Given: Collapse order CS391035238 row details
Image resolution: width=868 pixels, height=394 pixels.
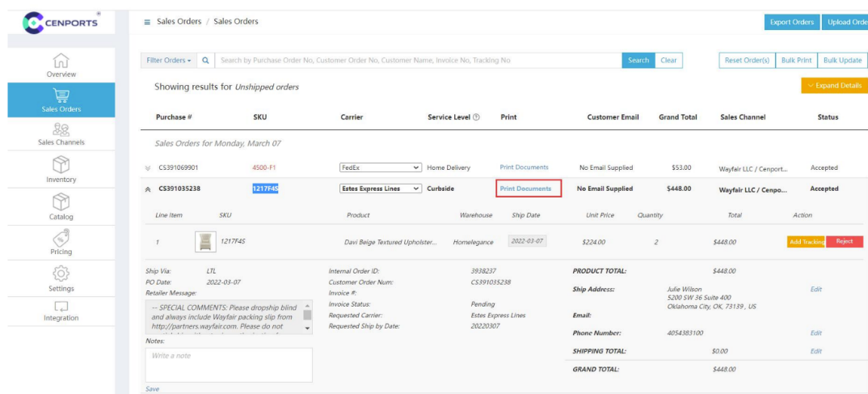Looking at the screenshot, I should (x=147, y=189).
